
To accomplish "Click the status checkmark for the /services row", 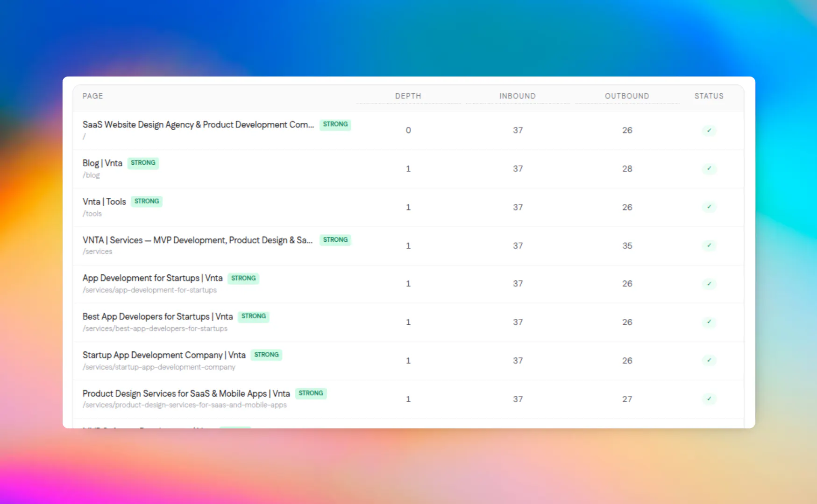I will coord(709,245).
